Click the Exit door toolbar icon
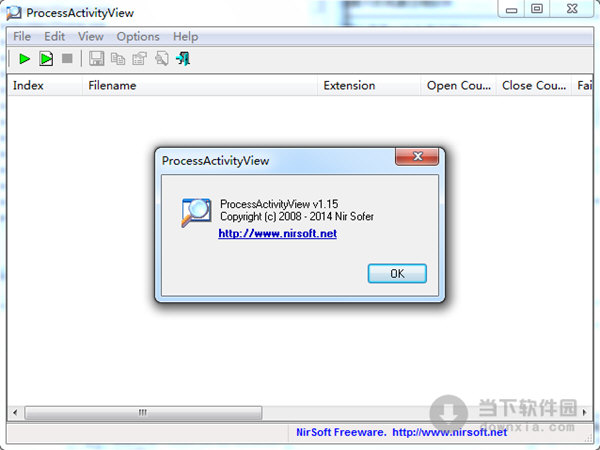This screenshot has width=600, height=450. pyautogui.click(x=183, y=59)
